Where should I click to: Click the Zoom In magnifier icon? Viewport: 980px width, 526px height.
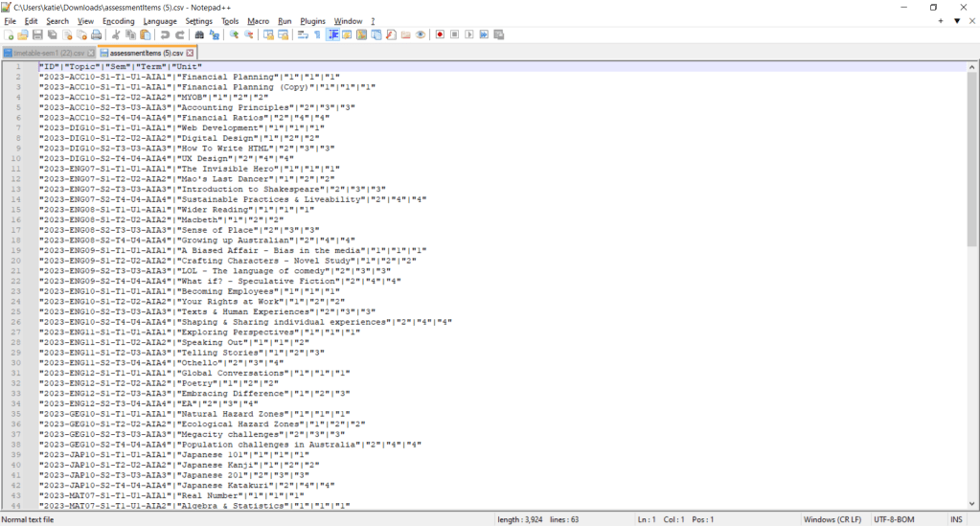[x=234, y=34]
